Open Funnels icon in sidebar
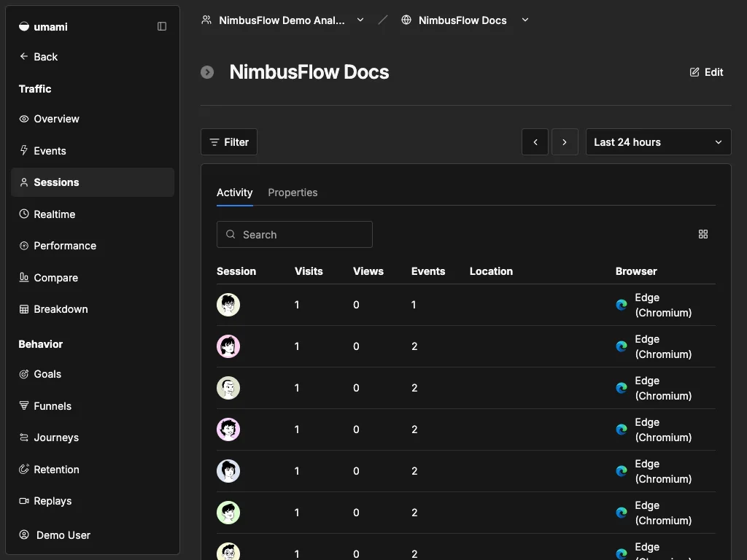Screen dimensions: 747x560 pyautogui.click(x=24, y=405)
